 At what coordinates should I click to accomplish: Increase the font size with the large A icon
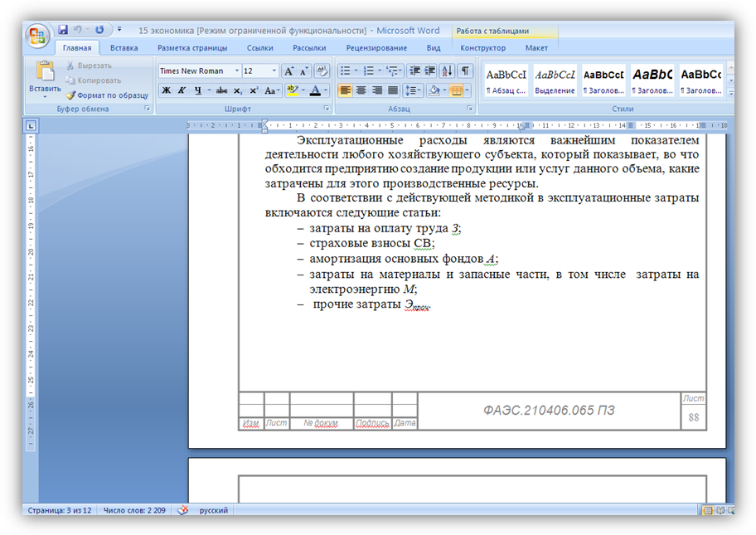coord(288,71)
